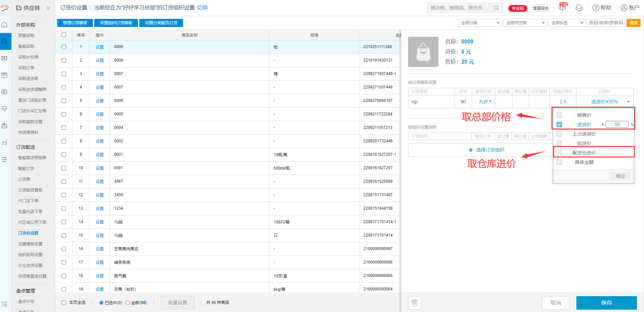Select the 已选中(0) radio button
The height and width of the screenshot is (312, 644).
(101, 303)
